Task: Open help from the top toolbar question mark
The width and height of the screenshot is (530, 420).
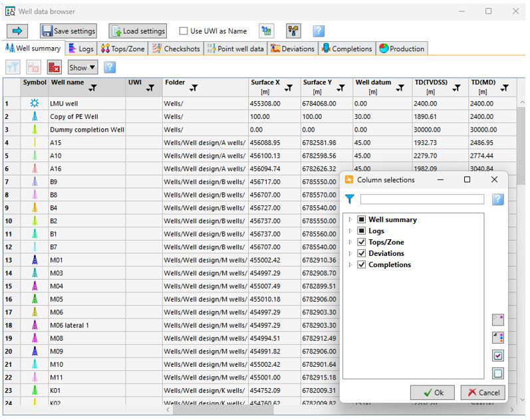Action: click(x=319, y=31)
